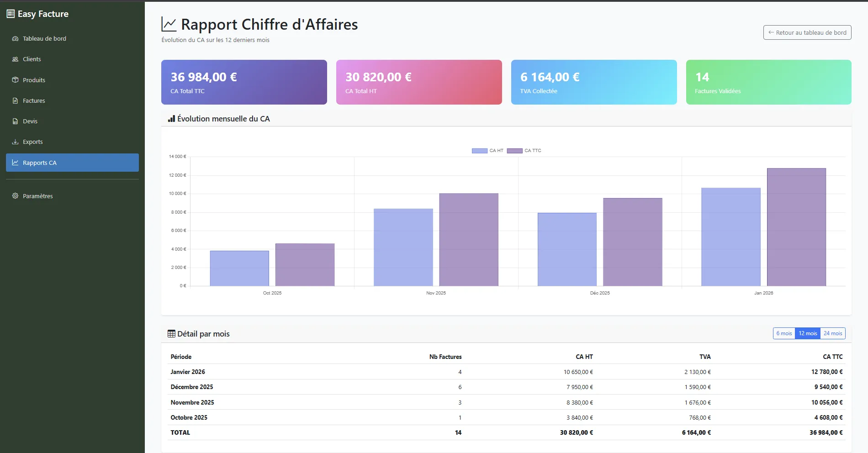Click the Exports download icon
This screenshot has height=453, width=868.
point(15,142)
